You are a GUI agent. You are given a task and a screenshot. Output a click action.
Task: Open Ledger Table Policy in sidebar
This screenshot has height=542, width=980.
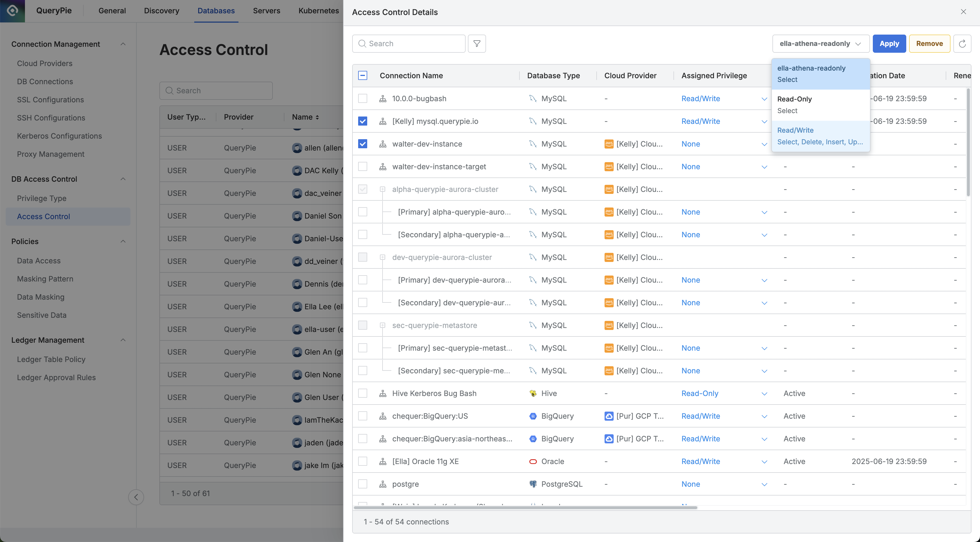(51, 359)
